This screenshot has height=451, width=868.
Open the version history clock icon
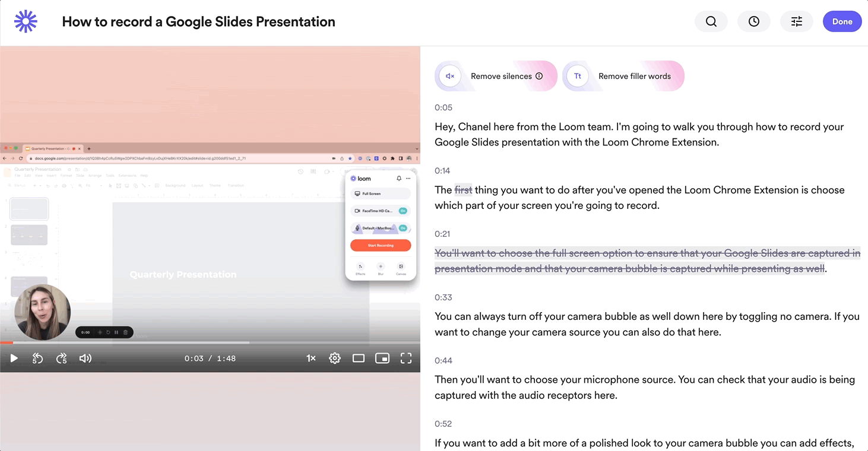[753, 21]
